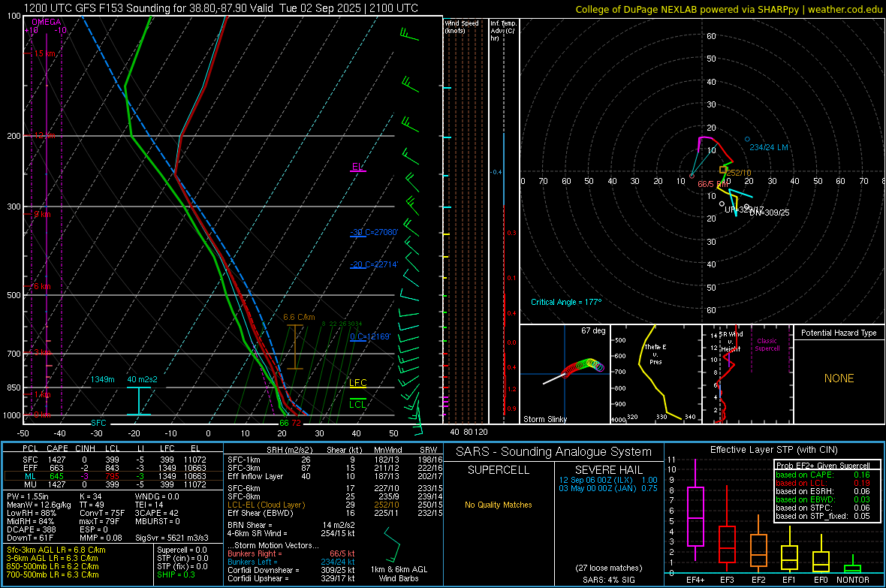Click the purple 'Classic Supercell' label
The image size is (886, 588).
click(x=767, y=345)
